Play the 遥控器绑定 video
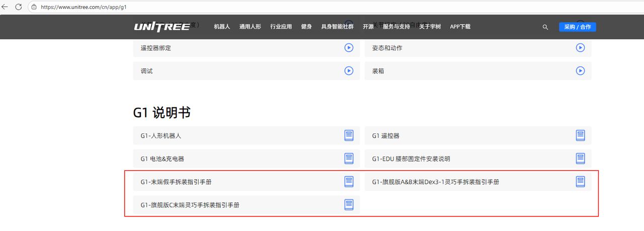This screenshot has width=644, height=231. point(349,48)
